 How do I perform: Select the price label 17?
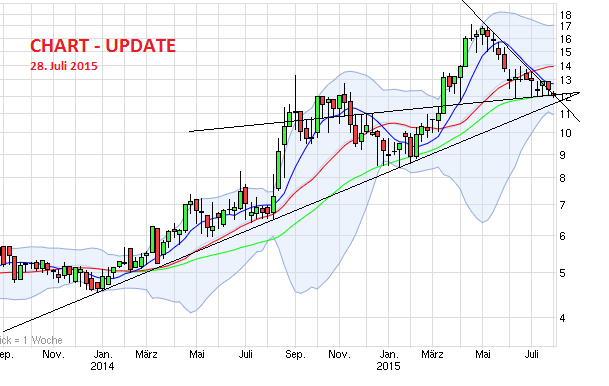click(x=566, y=26)
